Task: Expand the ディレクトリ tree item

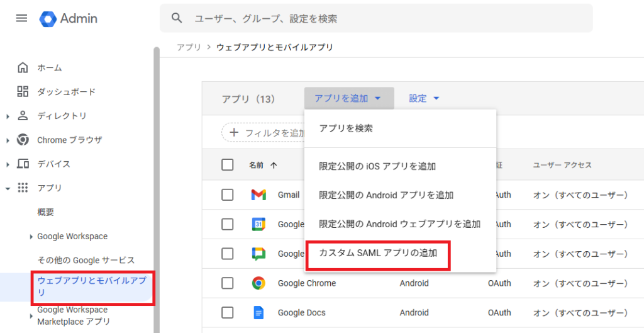Action: 8,116
